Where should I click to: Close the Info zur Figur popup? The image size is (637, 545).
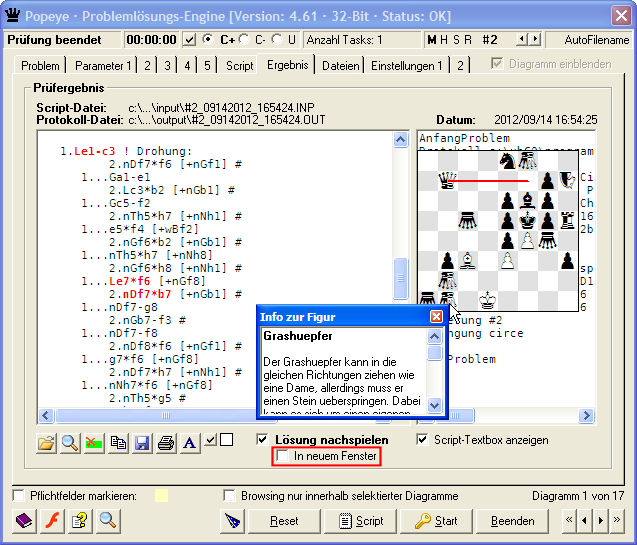tap(436, 316)
